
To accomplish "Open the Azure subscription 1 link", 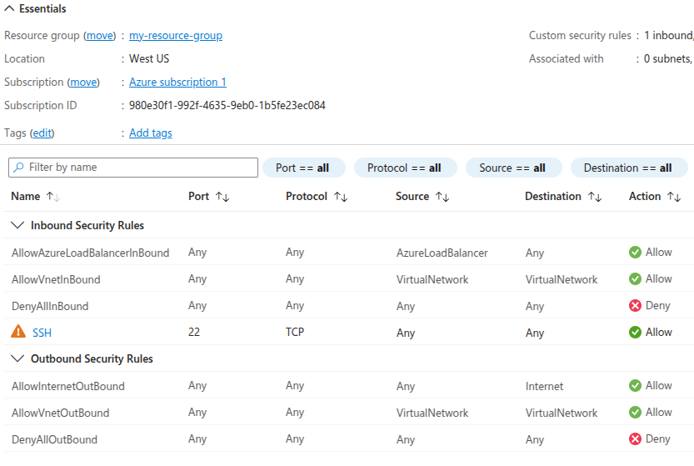I will 177,82.
